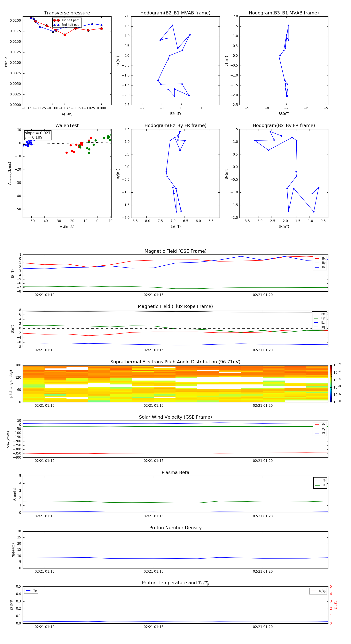351x644 pixels.
Task: Click the "VA(km/s)" axis label on WalenTest
Action: pos(67,227)
